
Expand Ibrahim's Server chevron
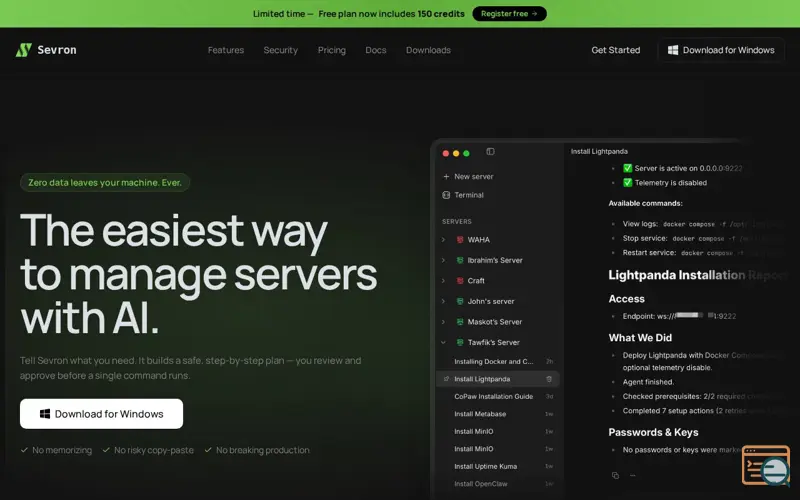pos(443,260)
